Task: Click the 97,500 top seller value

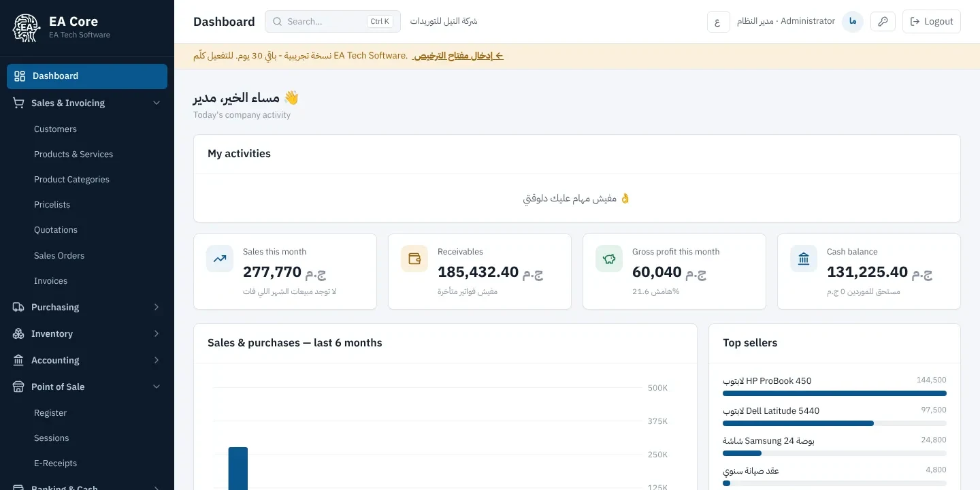Action: pyautogui.click(x=934, y=410)
